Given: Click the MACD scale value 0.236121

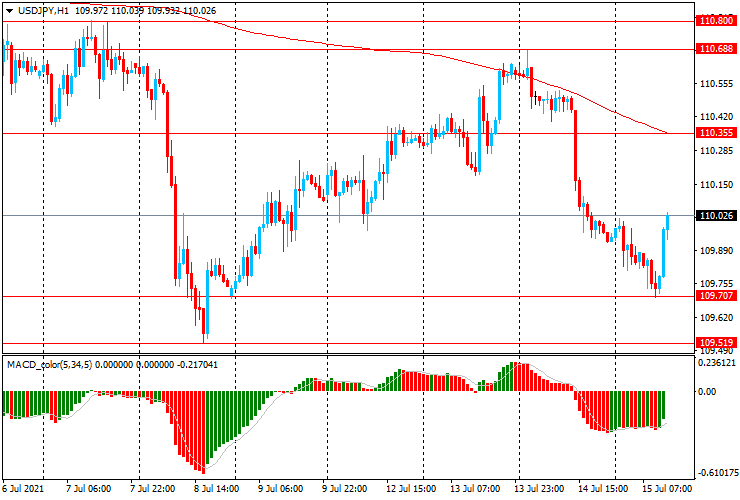Looking at the screenshot, I should pyautogui.click(x=716, y=363).
